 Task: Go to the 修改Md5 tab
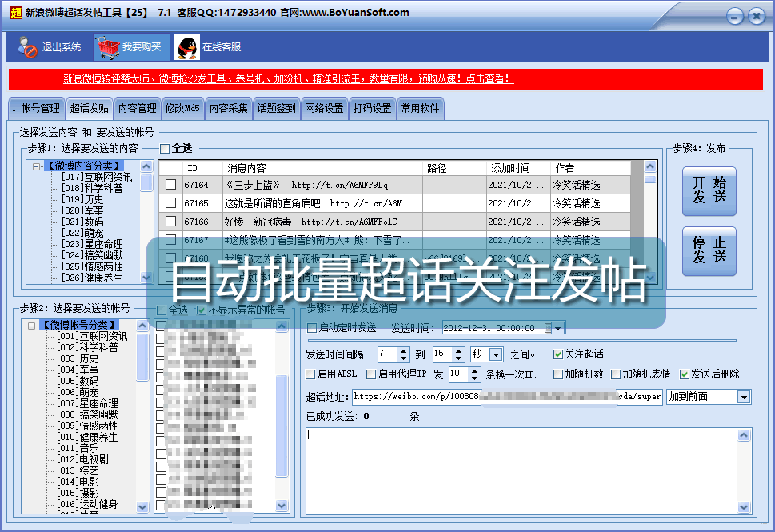point(182,108)
